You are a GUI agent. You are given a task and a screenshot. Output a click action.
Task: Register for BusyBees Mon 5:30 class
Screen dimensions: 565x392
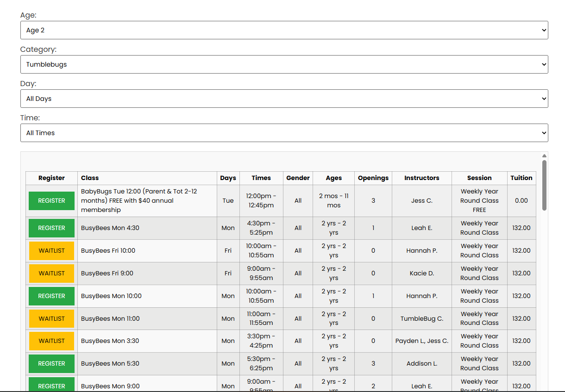click(51, 364)
